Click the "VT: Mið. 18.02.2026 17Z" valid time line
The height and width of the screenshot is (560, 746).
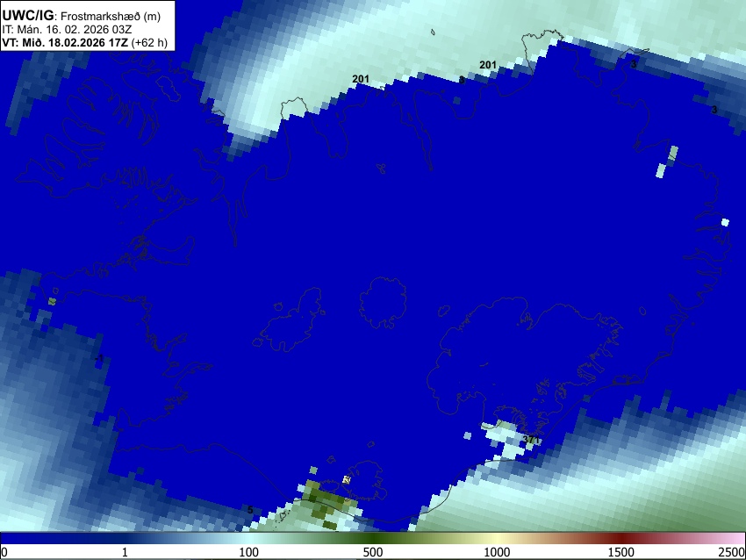(84, 42)
